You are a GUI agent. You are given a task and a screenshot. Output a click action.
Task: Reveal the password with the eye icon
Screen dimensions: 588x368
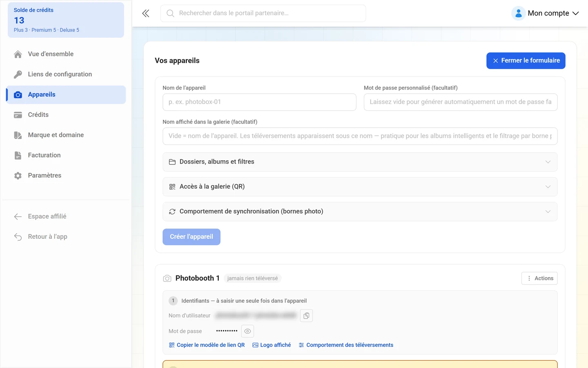tap(247, 331)
